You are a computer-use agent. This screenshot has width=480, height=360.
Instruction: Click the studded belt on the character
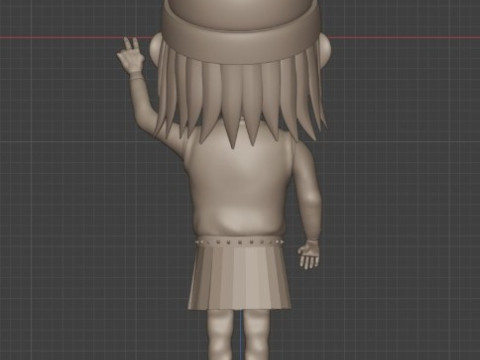(x=239, y=241)
